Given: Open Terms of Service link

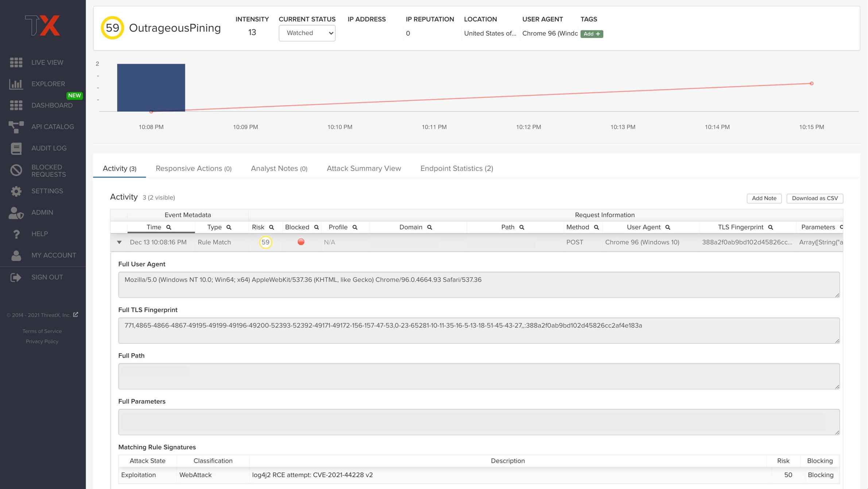Looking at the screenshot, I should click(x=42, y=331).
